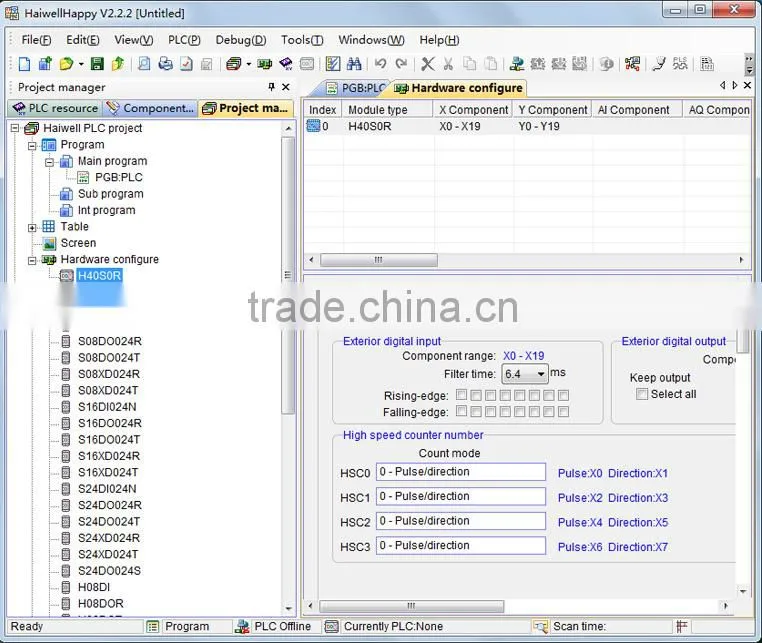
Task: Show more toolbar buttons via overflow chevron
Action: (749, 64)
